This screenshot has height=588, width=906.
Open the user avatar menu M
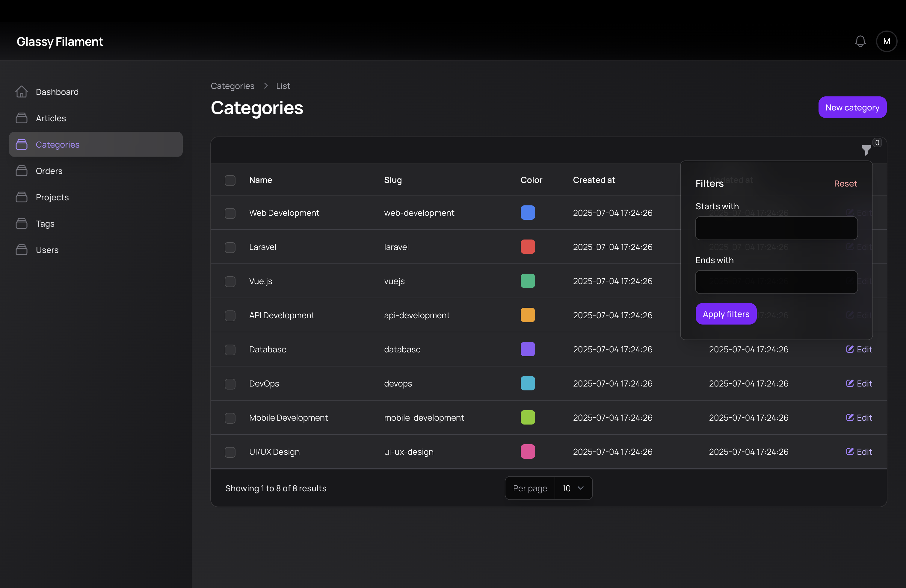point(887,41)
